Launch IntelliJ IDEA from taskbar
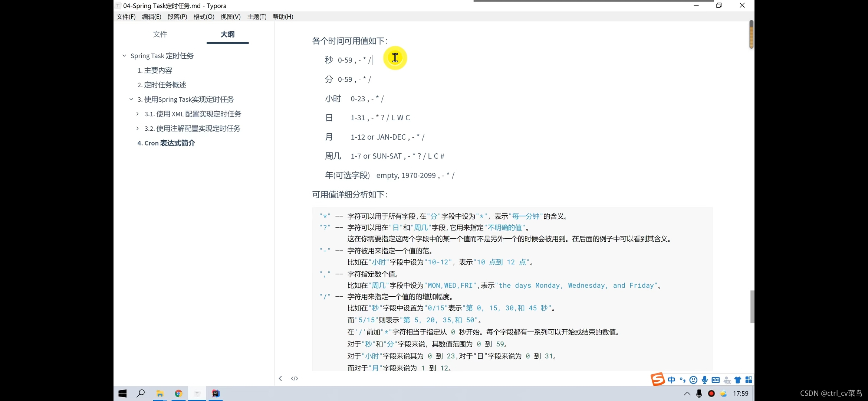Image resolution: width=868 pixels, height=401 pixels. (216, 394)
